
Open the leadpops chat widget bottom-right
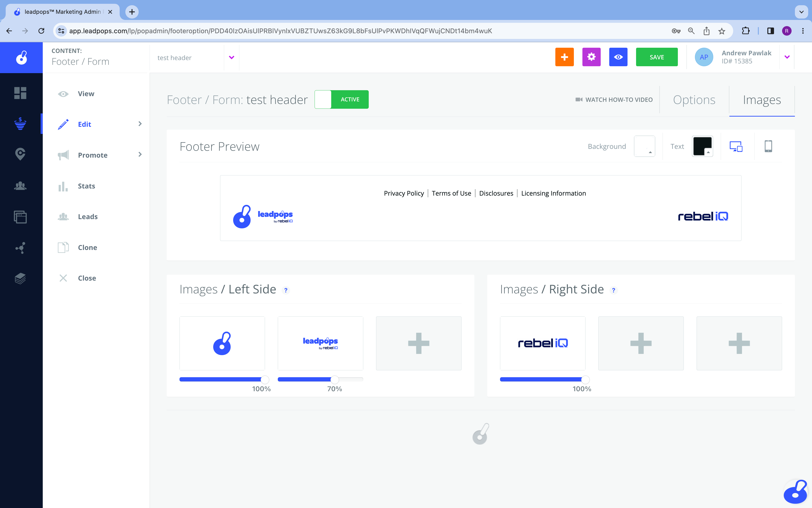pos(795,492)
